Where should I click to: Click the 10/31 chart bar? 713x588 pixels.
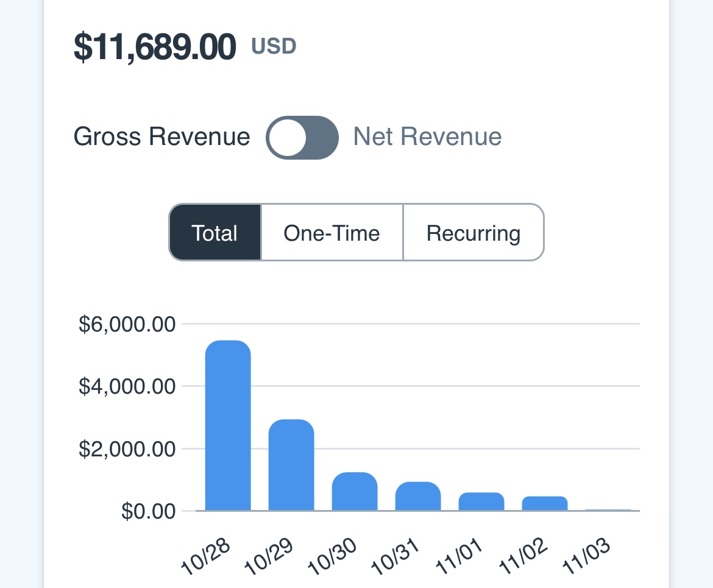tap(418, 496)
